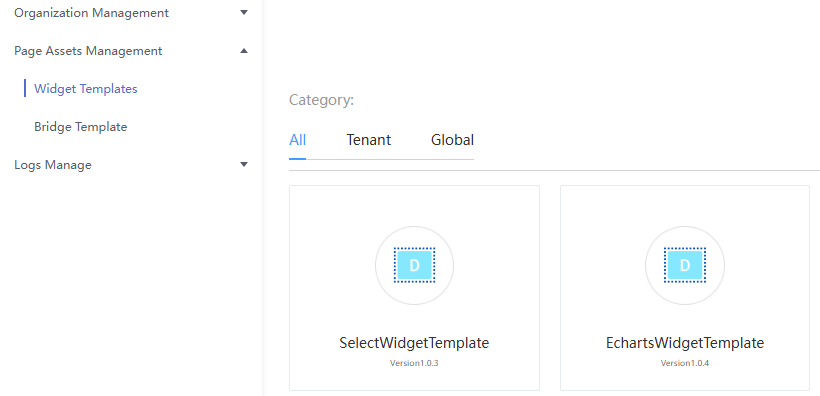Select the circular thumbnail above SelectWidgetTemplate

point(414,266)
